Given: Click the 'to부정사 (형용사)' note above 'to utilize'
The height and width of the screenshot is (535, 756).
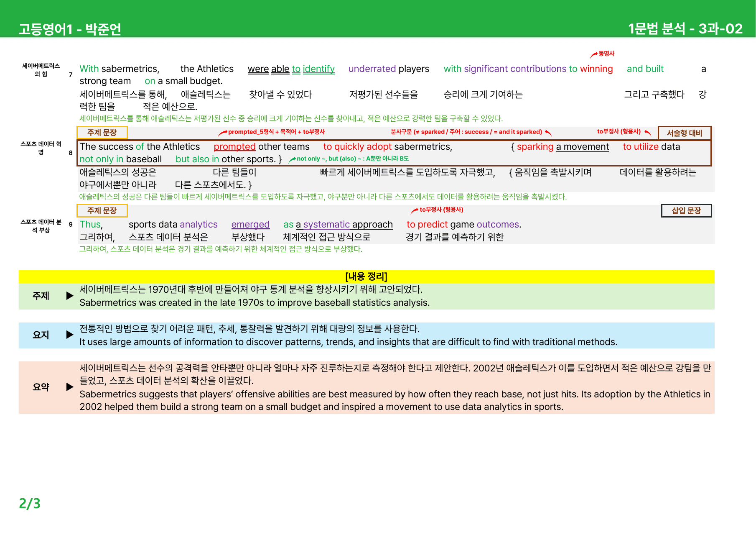Looking at the screenshot, I should (x=619, y=131).
